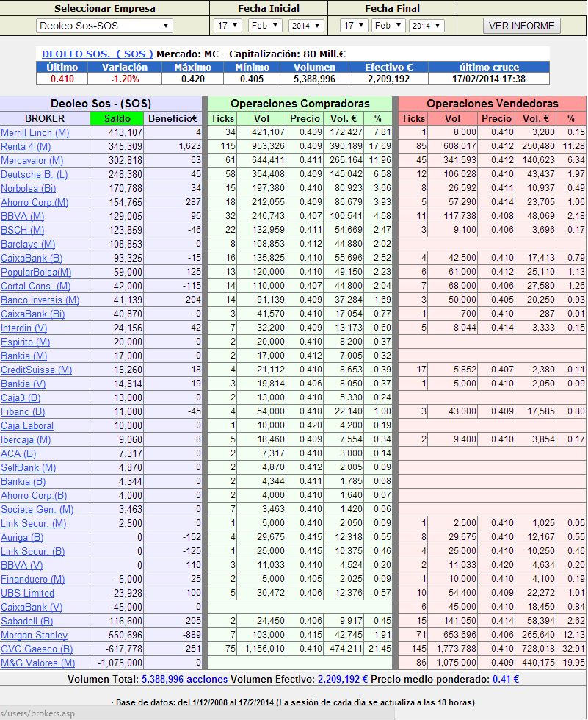Open the Morgan Stanley broker link
This screenshot has height=720, width=588.
point(34,635)
